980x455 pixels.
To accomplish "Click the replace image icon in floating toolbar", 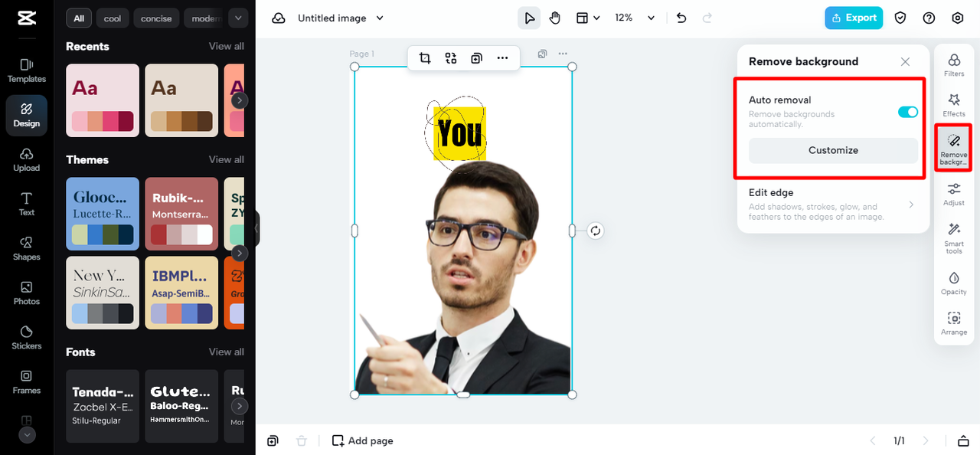I will coord(451,57).
